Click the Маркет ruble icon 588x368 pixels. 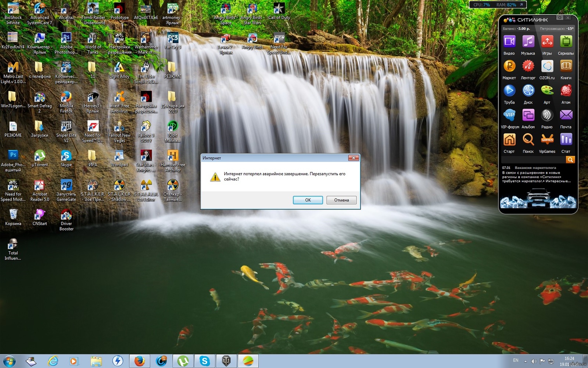click(509, 66)
